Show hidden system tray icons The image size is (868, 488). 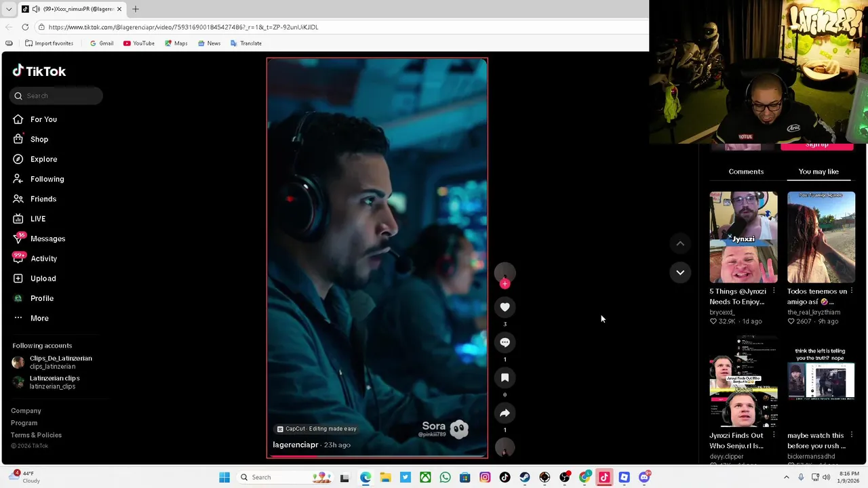click(x=787, y=477)
